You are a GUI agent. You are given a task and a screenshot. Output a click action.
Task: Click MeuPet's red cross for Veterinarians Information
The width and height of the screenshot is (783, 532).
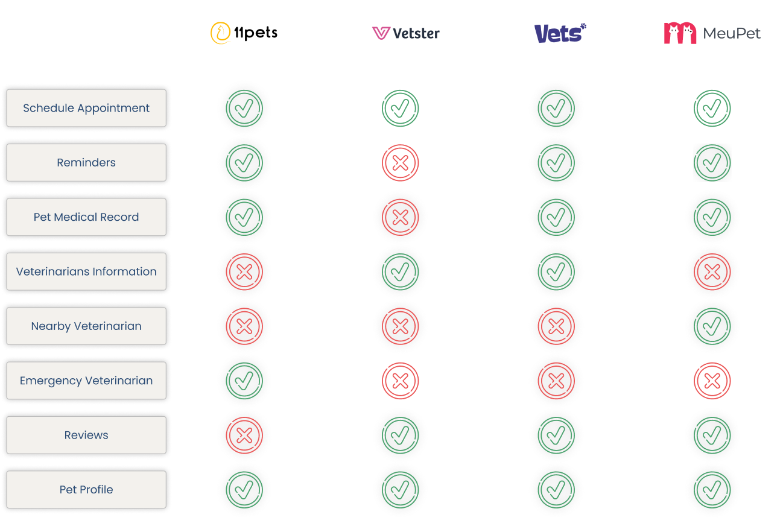click(x=712, y=271)
